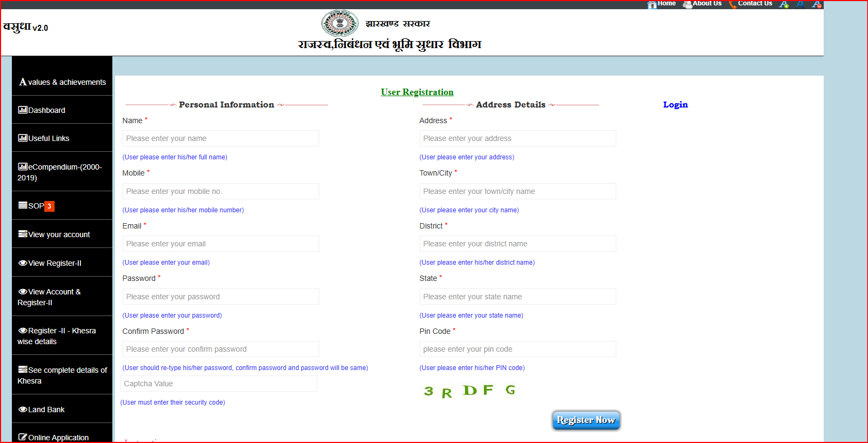This screenshot has height=443, width=868.
Task: Follow the Login link
Action: tap(675, 105)
